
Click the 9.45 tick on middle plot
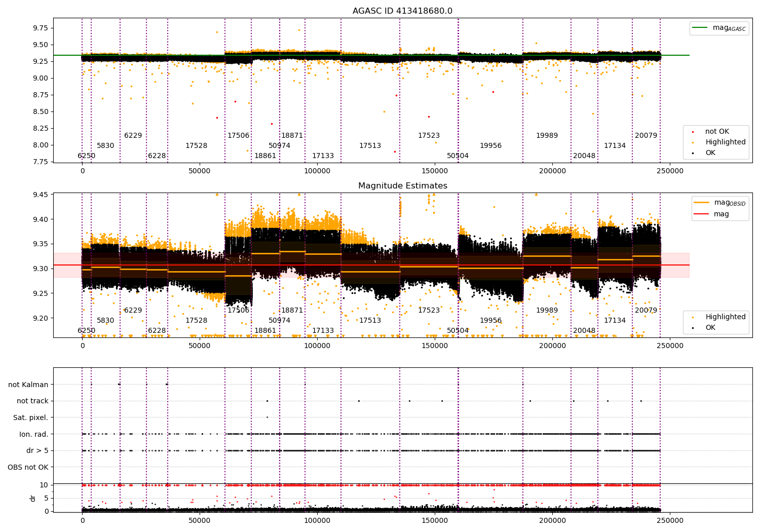click(40, 195)
